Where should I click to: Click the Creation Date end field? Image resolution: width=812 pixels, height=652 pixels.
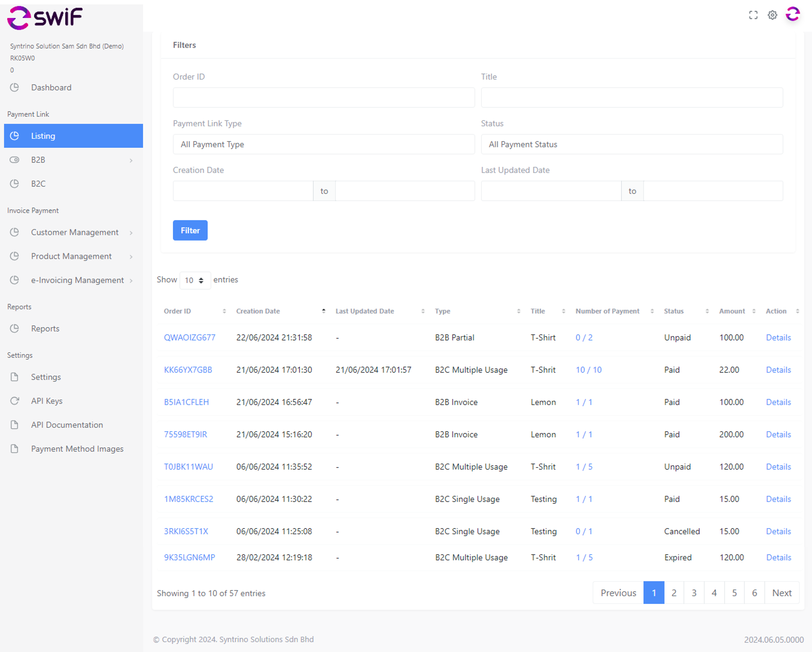click(405, 191)
